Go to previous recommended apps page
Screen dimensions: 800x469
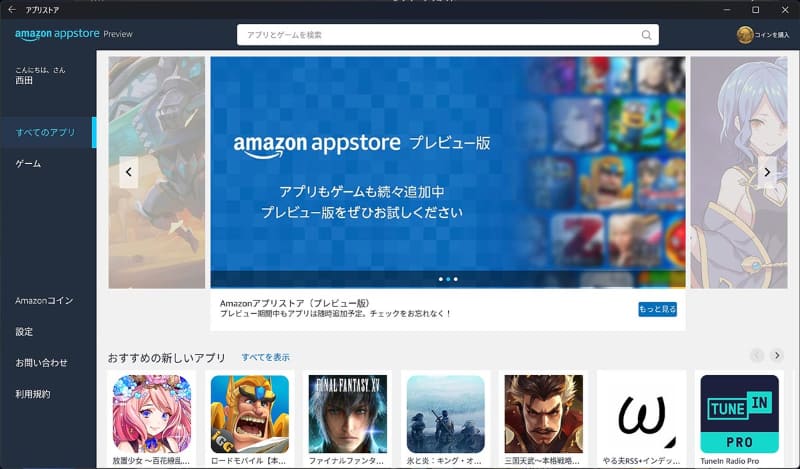pos(757,355)
